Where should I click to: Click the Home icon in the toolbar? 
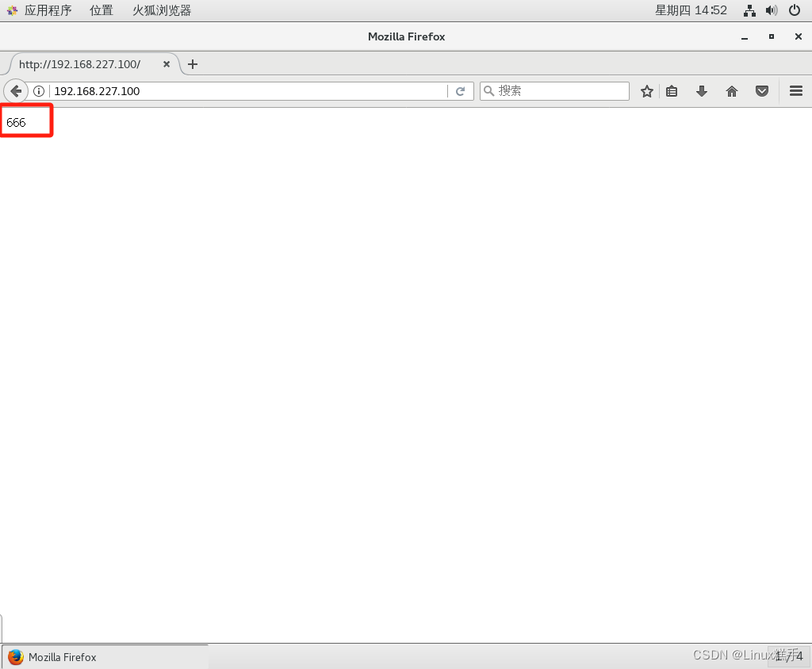point(731,90)
